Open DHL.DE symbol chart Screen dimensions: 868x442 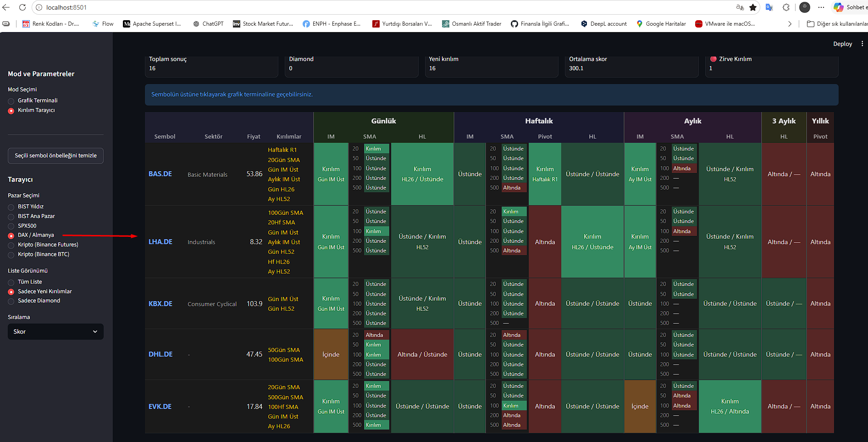click(160, 354)
